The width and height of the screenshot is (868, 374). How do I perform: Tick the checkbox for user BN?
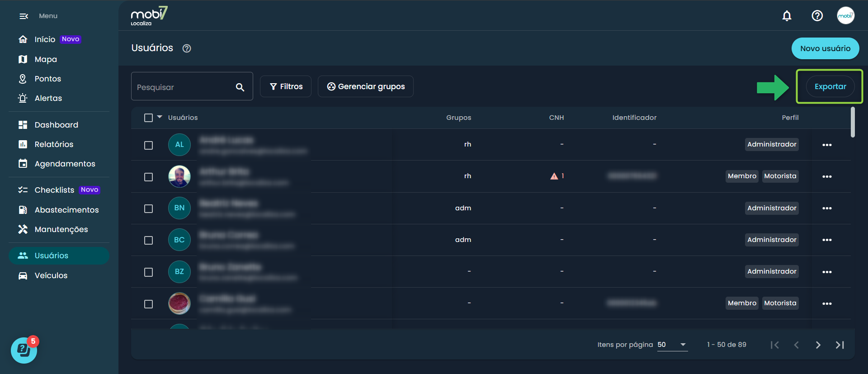[x=148, y=208]
